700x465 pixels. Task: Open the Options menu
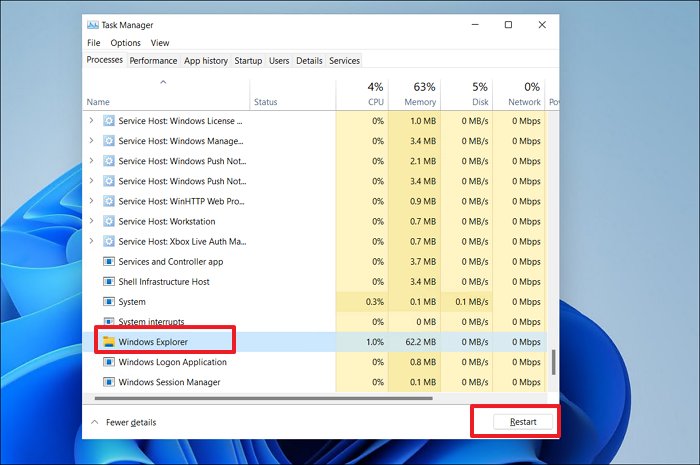(x=125, y=43)
